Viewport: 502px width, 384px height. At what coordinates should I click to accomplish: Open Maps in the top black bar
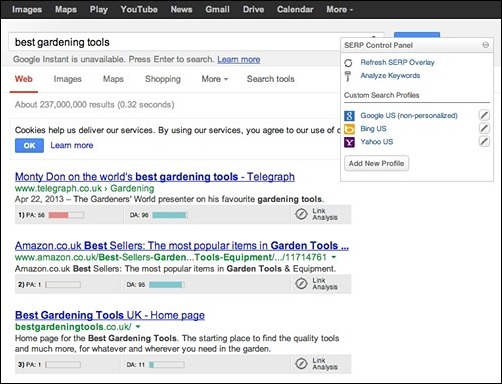click(x=66, y=9)
